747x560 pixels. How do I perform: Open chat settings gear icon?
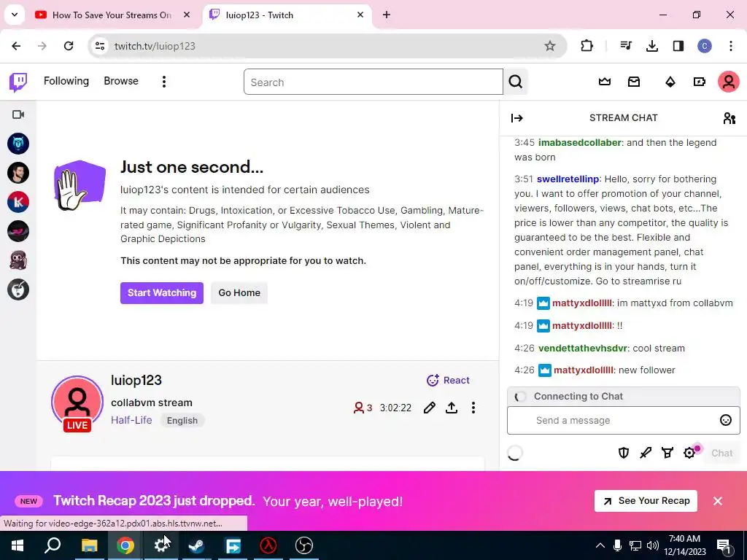689,453
